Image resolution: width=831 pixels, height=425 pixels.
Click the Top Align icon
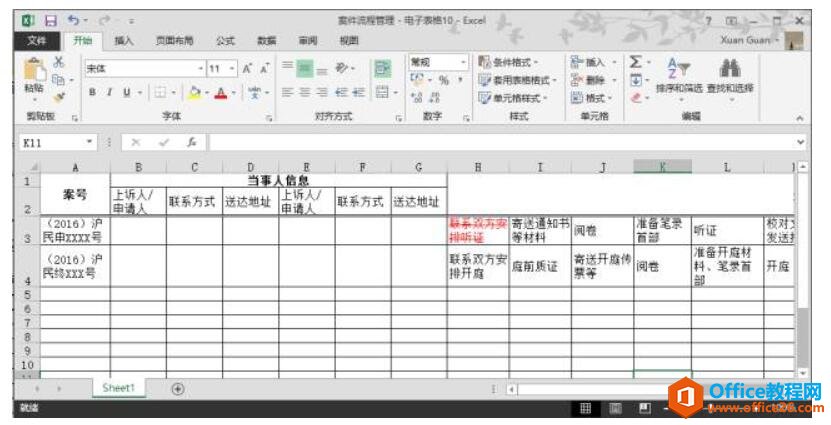pos(287,67)
